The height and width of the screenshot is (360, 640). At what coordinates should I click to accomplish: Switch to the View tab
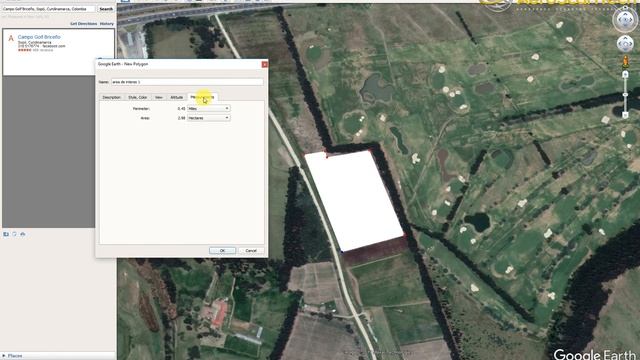tap(159, 97)
